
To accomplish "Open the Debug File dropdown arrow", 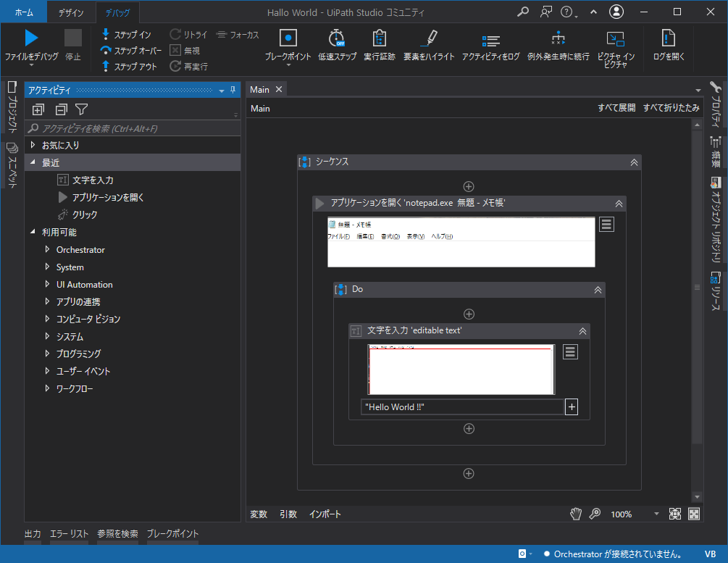I will [x=32, y=65].
